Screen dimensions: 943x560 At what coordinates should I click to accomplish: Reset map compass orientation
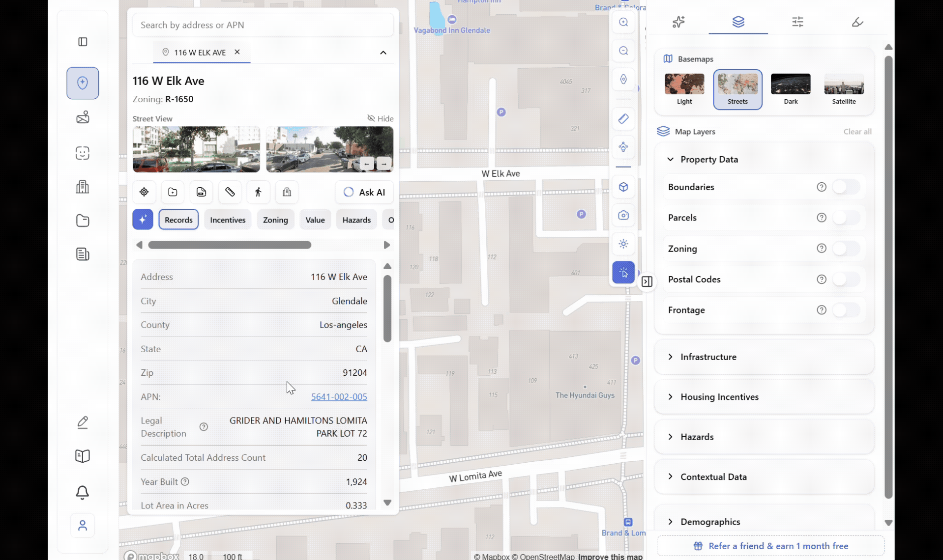coord(623,79)
